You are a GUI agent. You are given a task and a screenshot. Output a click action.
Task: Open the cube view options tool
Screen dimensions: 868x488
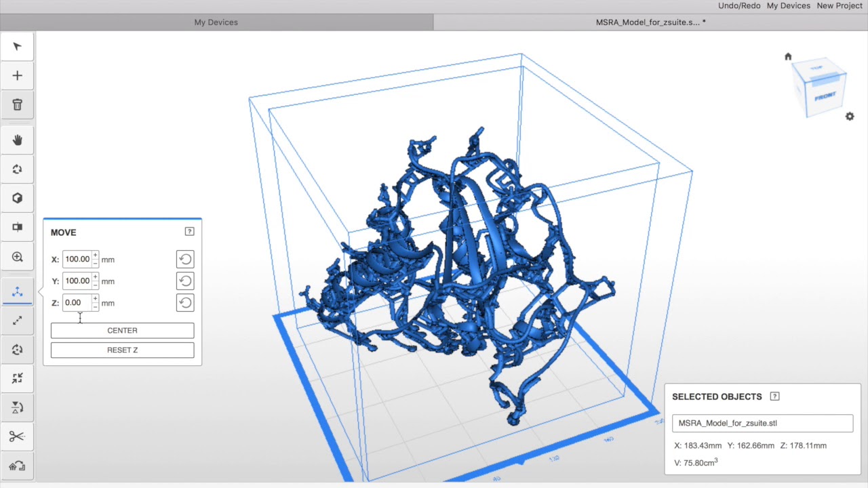(x=18, y=199)
